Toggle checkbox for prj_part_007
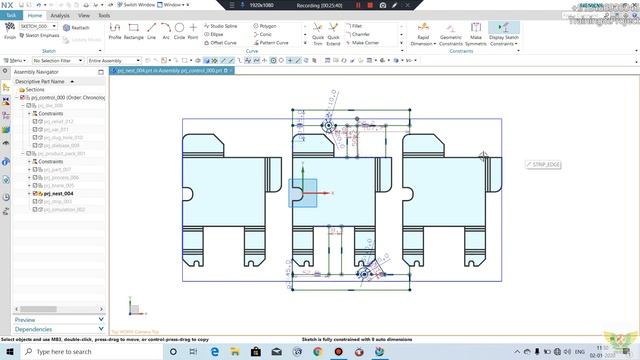 (x=35, y=169)
